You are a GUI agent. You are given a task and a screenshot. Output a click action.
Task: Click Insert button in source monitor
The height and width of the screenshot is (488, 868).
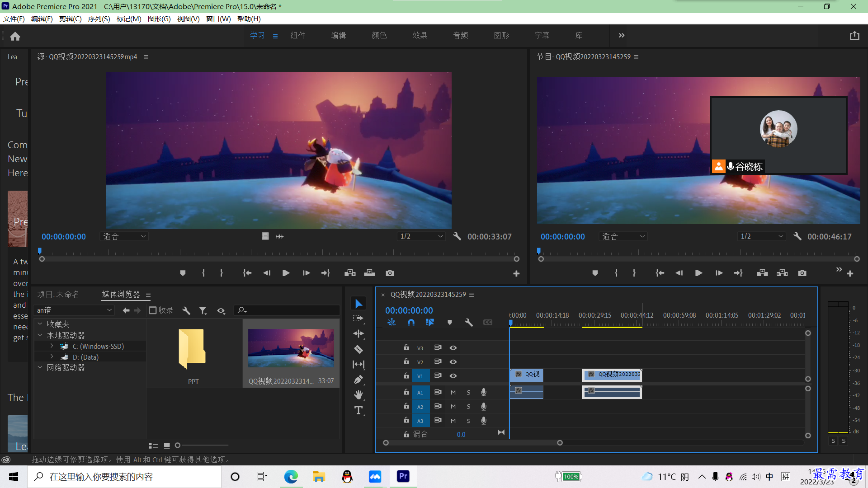350,273
